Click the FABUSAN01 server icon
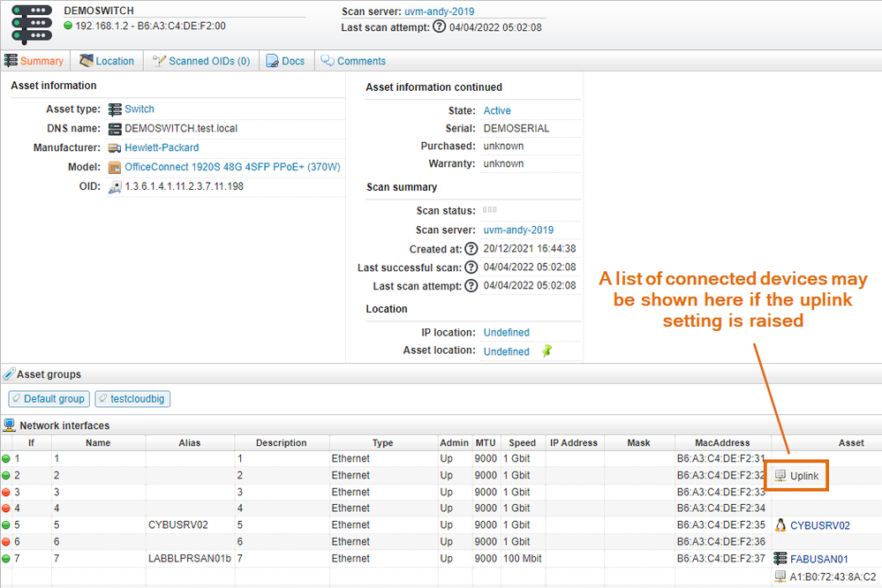Viewport: 882px width, 588px height. 780,559
